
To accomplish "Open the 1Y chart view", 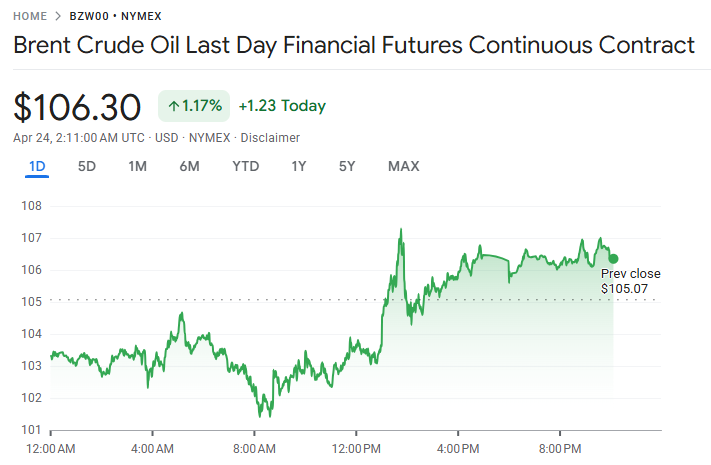I will pos(298,166).
